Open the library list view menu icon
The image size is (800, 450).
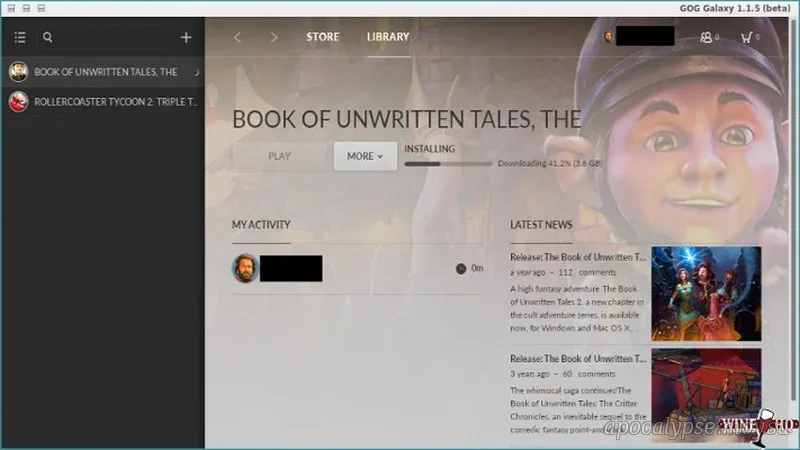point(20,38)
